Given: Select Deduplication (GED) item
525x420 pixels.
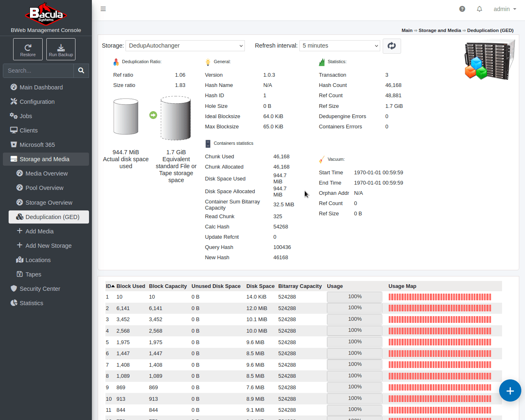Looking at the screenshot, I should click(x=49, y=217).
